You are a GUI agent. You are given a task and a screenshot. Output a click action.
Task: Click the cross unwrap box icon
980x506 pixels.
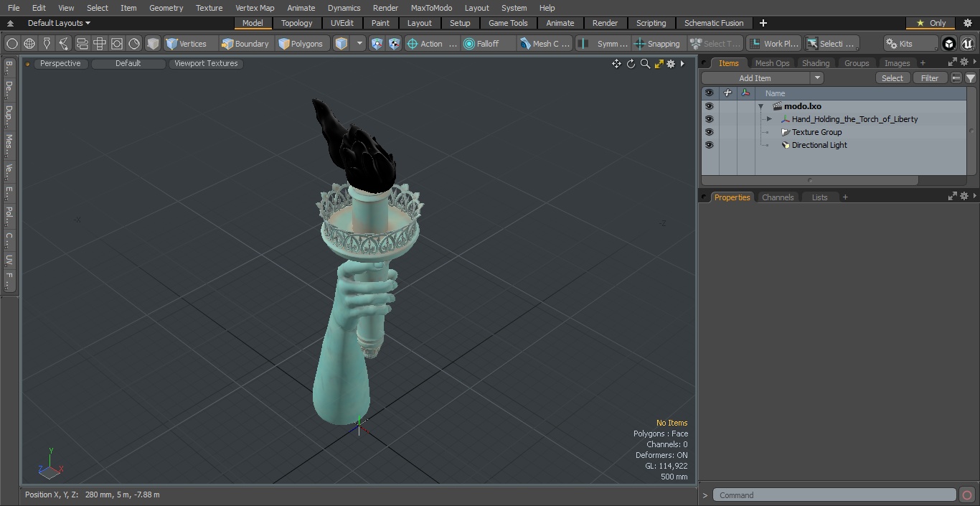(100, 44)
